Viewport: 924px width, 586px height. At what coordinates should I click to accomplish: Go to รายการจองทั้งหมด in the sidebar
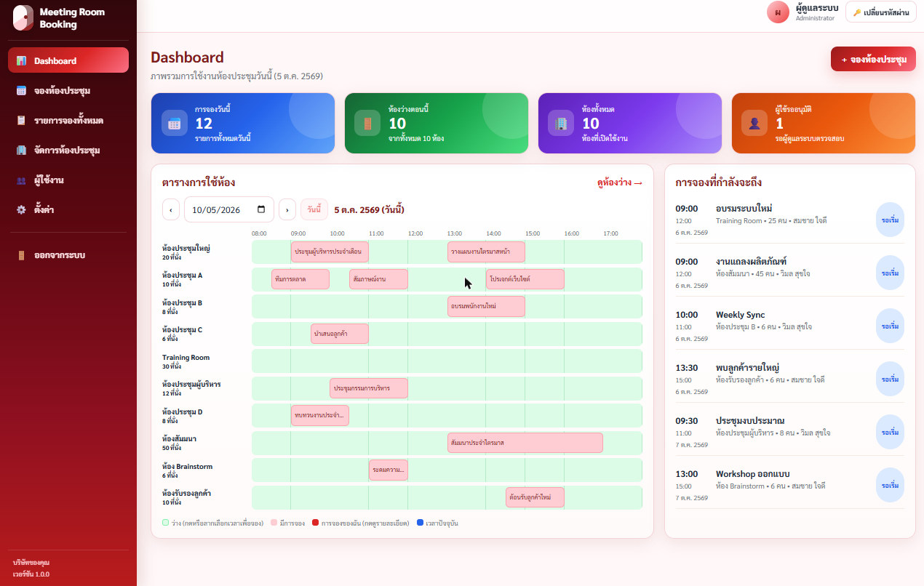point(68,121)
